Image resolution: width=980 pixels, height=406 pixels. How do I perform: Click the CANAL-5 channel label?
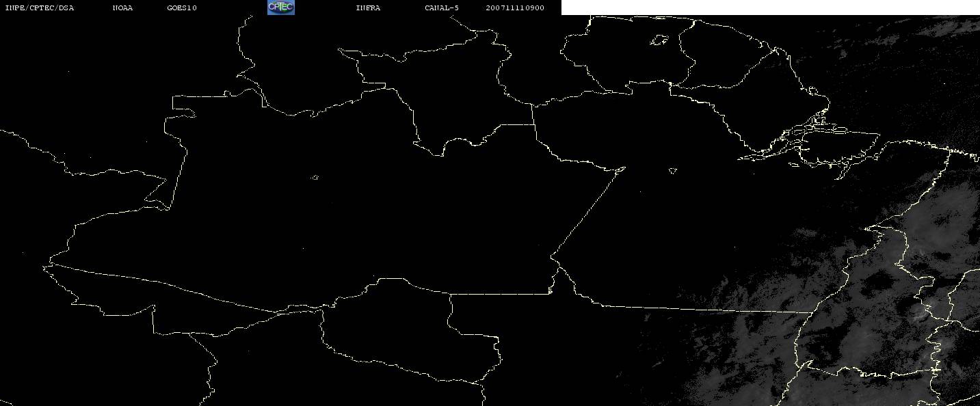(x=442, y=8)
